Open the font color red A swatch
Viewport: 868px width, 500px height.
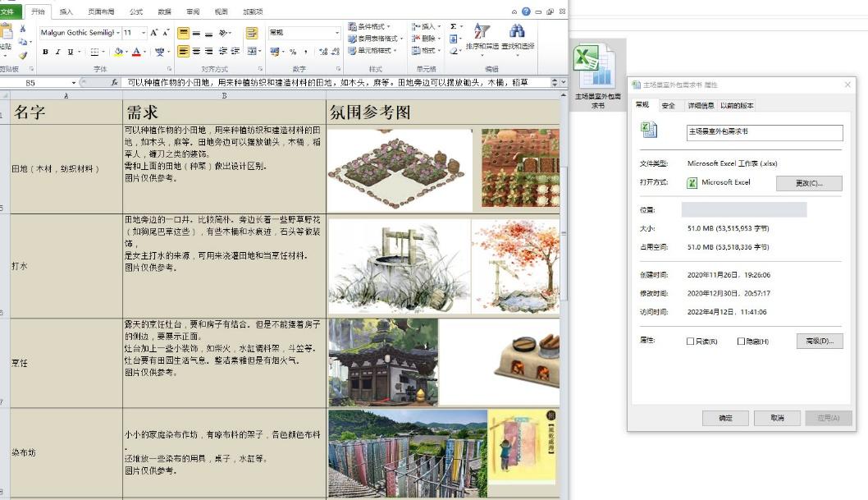[x=136, y=52]
